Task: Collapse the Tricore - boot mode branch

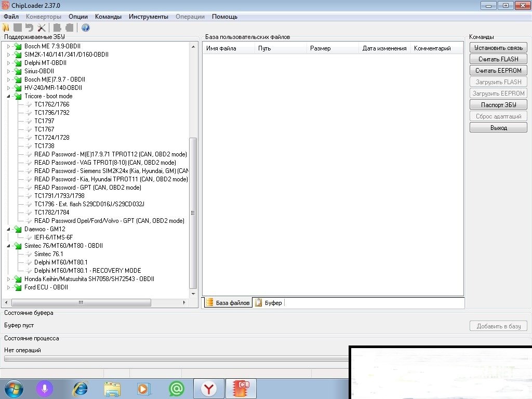Action: [8, 96]
